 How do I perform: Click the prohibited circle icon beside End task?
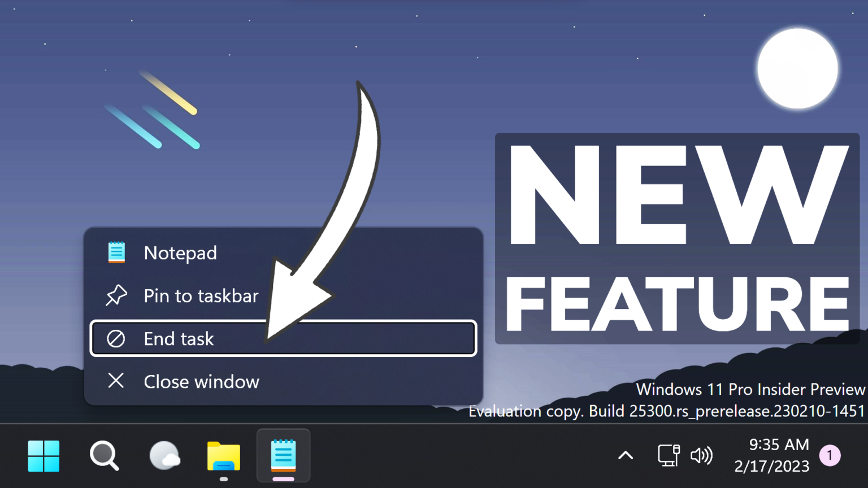(116, 339)
